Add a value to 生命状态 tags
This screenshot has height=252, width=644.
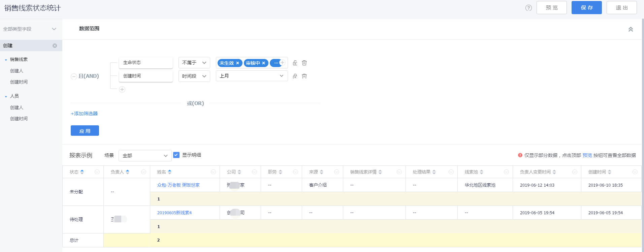coord(283,63)
